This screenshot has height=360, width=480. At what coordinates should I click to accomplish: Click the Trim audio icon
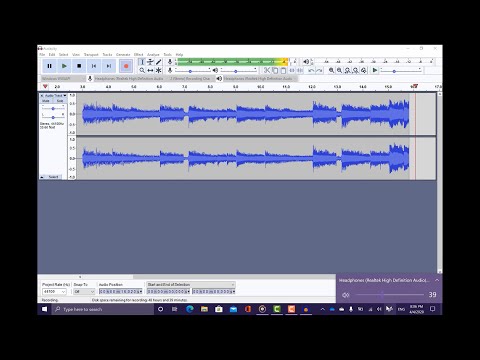(292, 70)
